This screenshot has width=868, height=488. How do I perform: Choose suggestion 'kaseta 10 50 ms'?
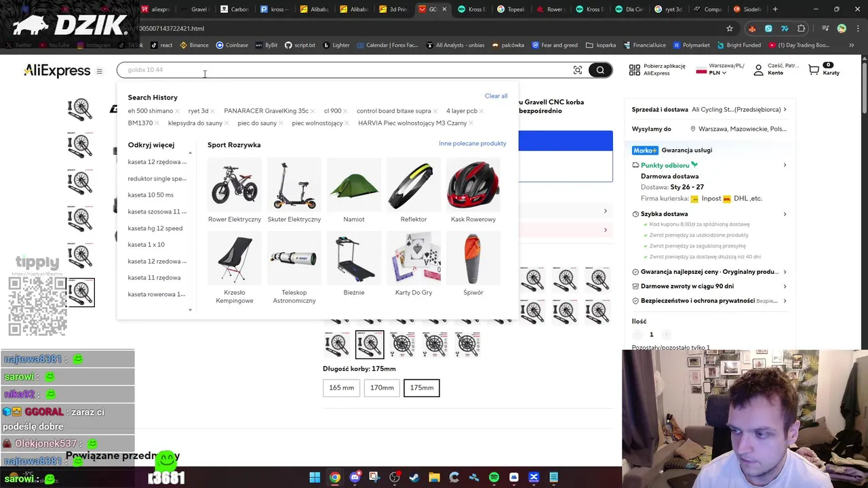151,195
